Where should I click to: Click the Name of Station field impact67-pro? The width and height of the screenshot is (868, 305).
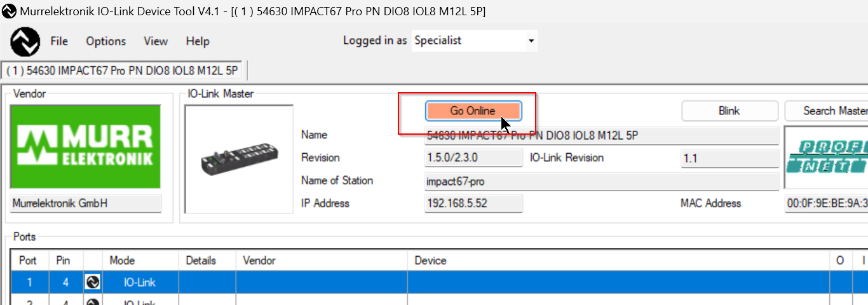(602, 181)
